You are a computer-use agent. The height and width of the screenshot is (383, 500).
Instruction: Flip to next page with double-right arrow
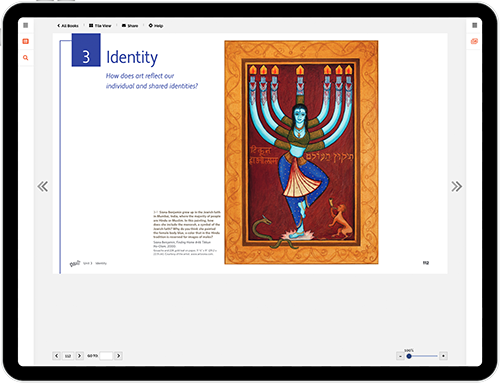pyautogui.click(x=457, y=186)
